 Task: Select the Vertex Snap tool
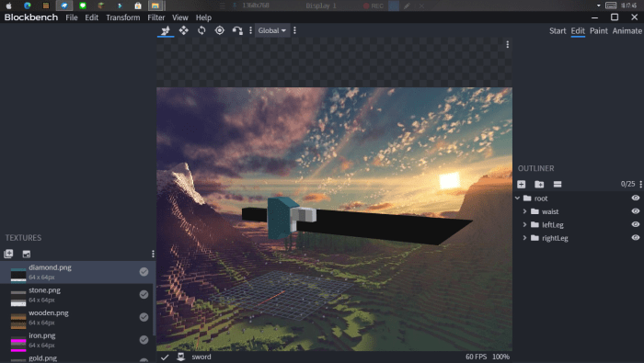[x=237, y=30]
